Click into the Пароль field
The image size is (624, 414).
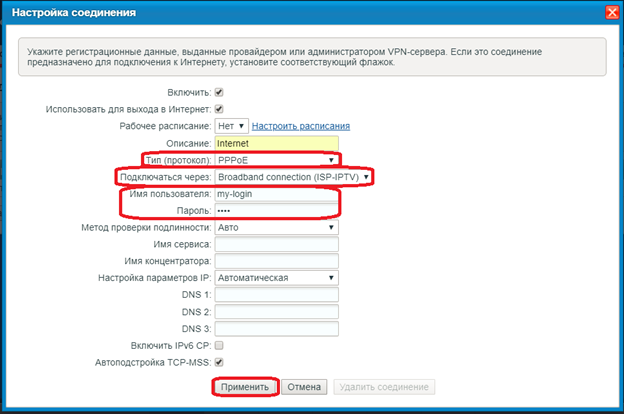pyautogui.click(x=277, y=211)
